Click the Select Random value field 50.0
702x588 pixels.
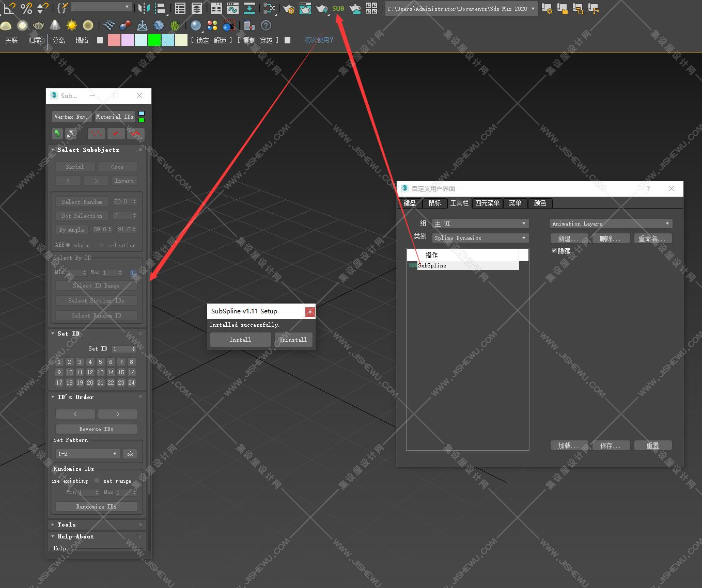click(x=125, y=201)
